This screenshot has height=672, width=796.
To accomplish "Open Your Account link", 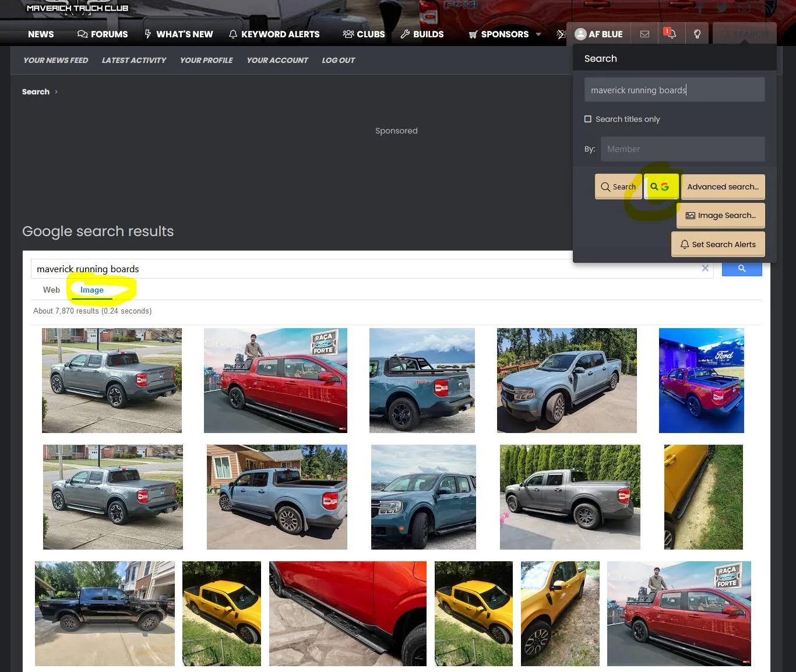I will coord(277,60).
